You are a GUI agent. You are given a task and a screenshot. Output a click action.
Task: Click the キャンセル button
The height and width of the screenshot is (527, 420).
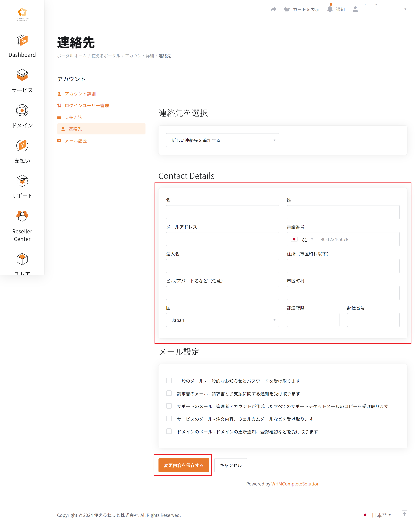[230, 465]
